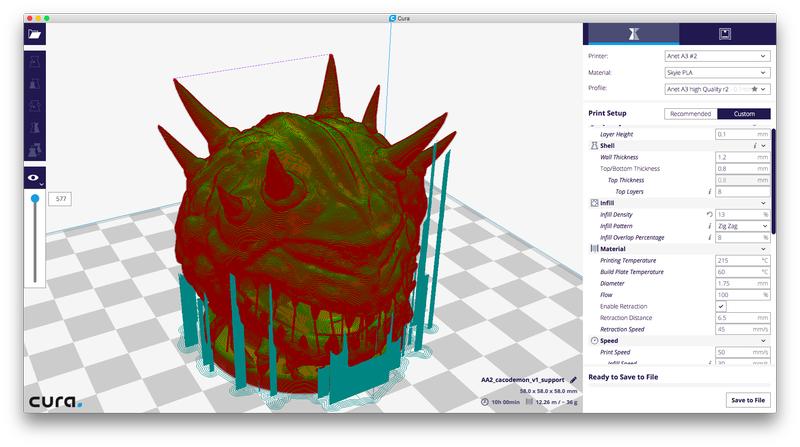Reset Infill Density with the revert arrow
This screenshot has height=447, width=800.
click(x=709, y=215)
